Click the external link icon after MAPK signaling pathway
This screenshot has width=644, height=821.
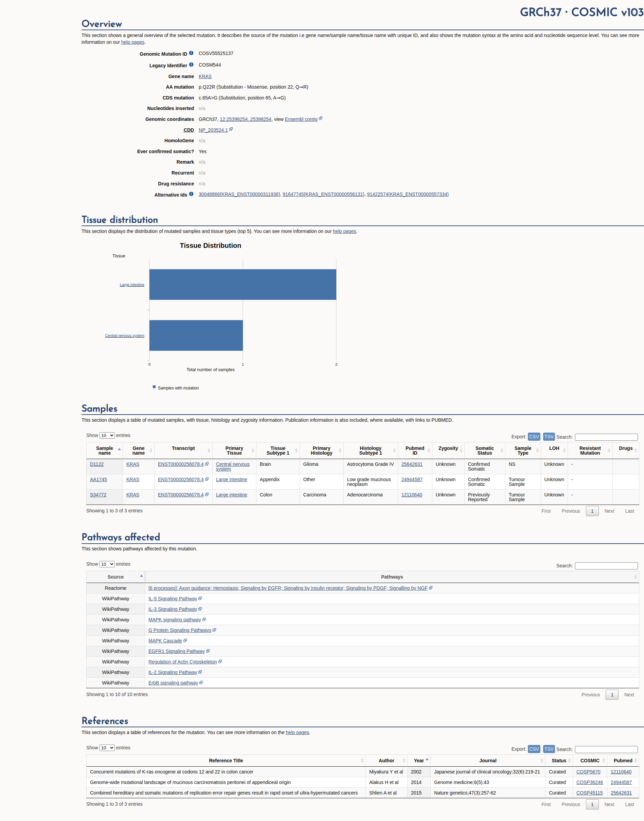click(x=204, y=619)
